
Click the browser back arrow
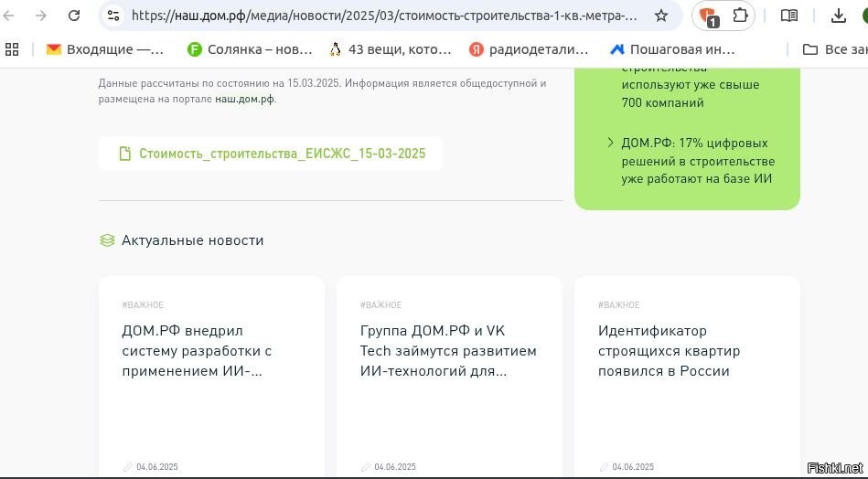click(x=8, y=16)
